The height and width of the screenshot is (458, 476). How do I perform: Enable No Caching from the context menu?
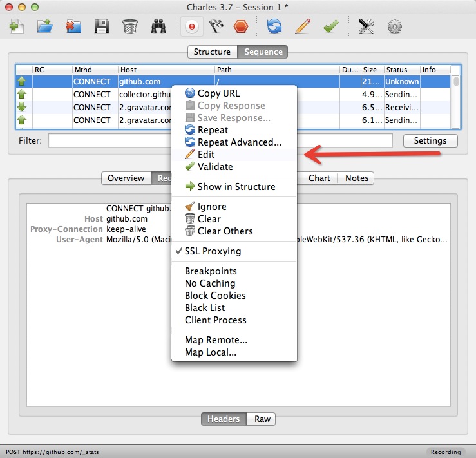(x=210, y=283)
